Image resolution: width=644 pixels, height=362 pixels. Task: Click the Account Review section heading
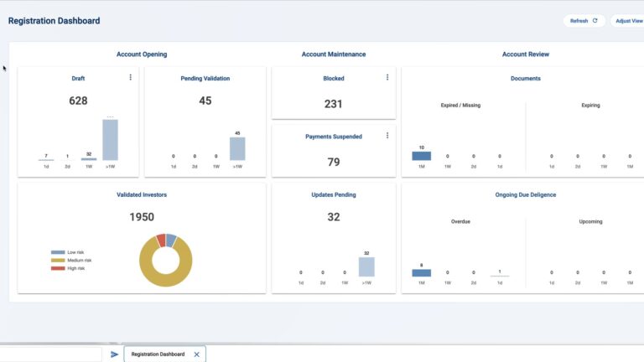[525, 54]
